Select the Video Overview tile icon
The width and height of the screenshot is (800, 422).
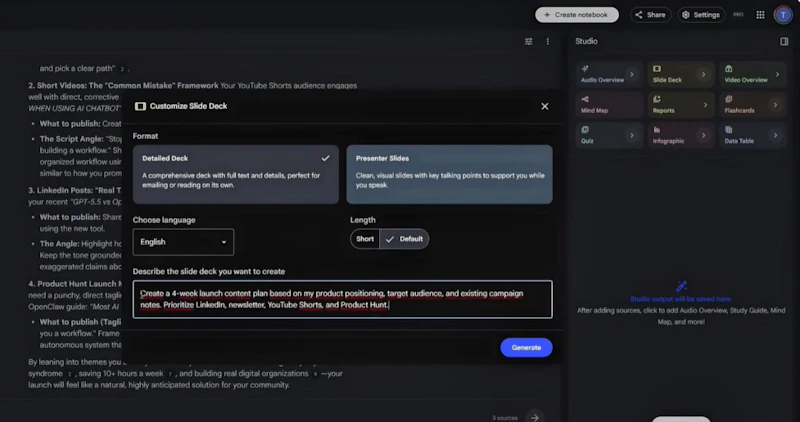point(729,69)
